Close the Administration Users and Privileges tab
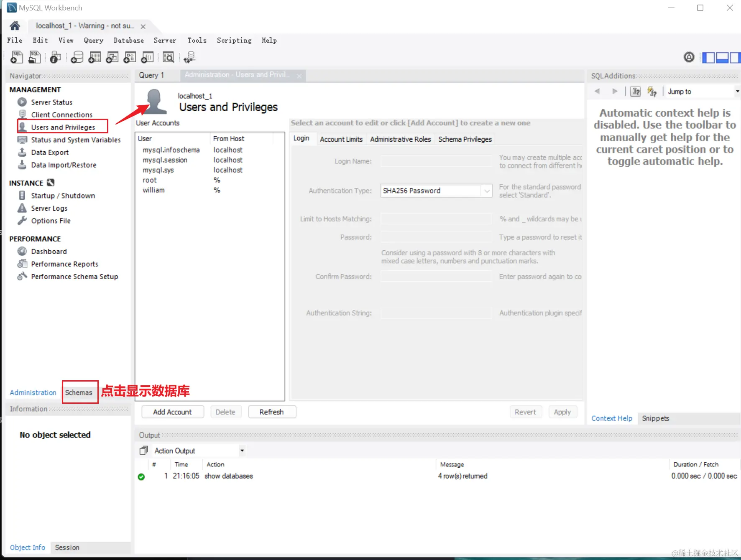The image size is (741, 560). (299, 76)
